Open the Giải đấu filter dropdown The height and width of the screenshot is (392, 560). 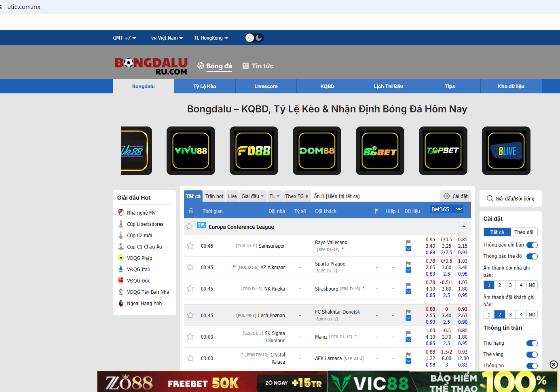[x=253, y=196]
